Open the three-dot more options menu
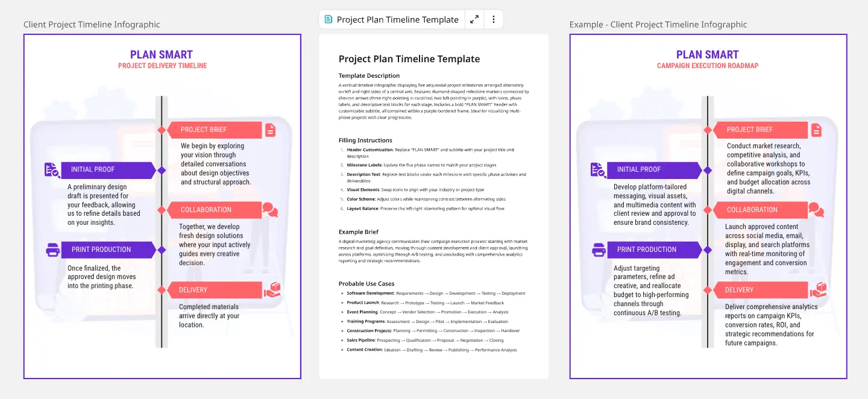The height and width of the screenshot is (399, 868). tap(493, 19)
